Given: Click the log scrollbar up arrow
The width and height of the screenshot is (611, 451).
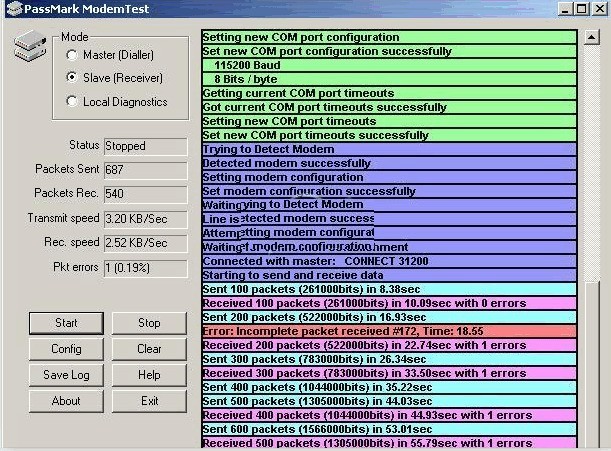Looking at the screenshot, I should point(592,37).
